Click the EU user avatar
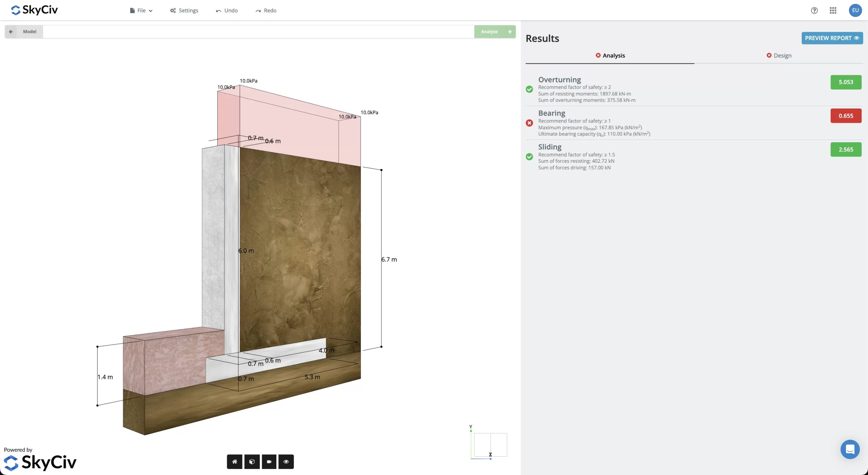This screenshot has width=868, height=475. pos(855,11)
